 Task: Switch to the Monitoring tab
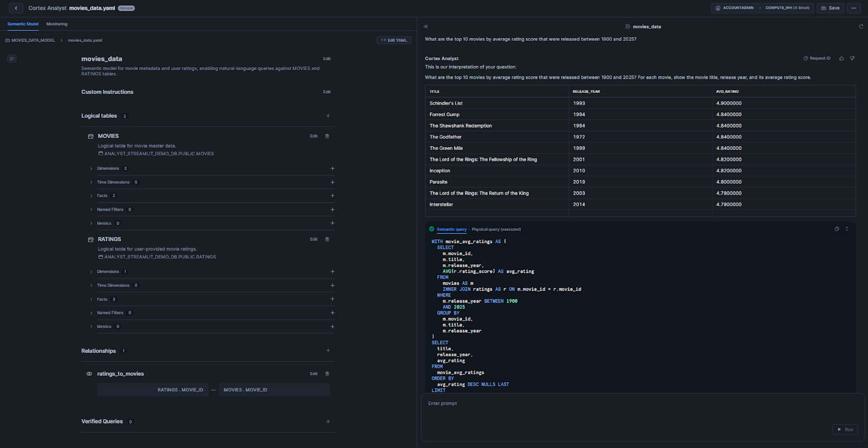(57, 24)
